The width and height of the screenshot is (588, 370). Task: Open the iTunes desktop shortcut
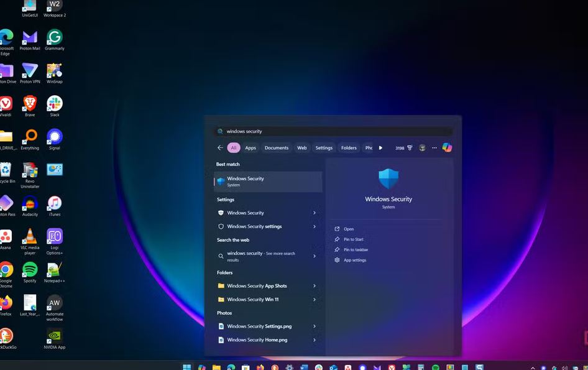(54, 206)
